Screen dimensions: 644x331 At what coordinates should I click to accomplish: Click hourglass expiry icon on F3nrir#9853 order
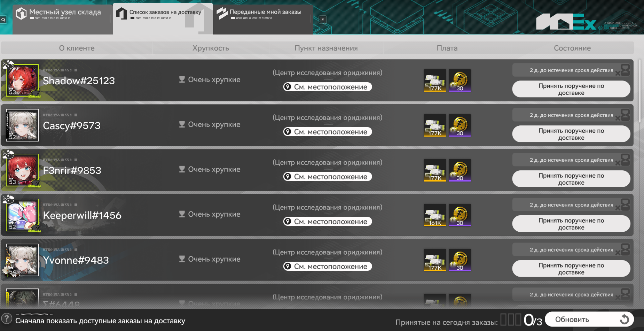(x=625, y=160)
